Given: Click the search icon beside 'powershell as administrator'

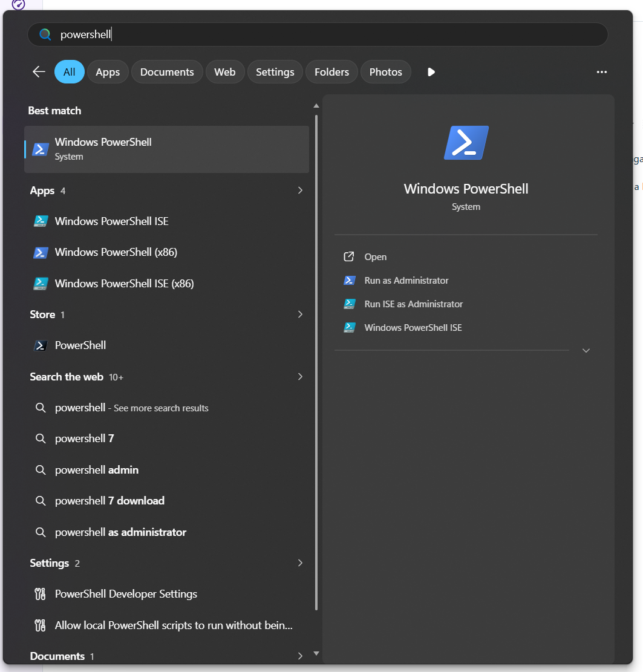Looking at the screenshot, I should (x=41, y=532).
